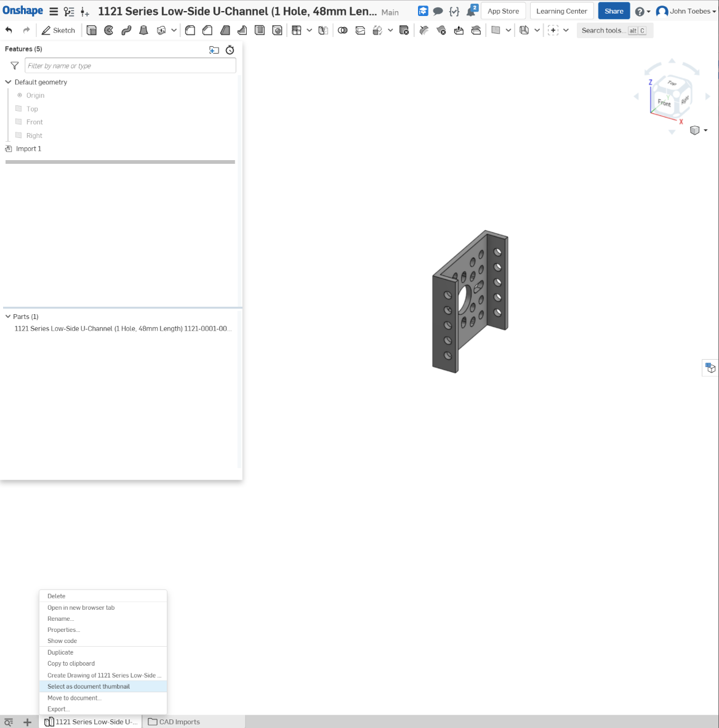The height and width of the screenshot is (728, 719).
Task: Click the Redo arrow
Action: (x=26, y=30)
